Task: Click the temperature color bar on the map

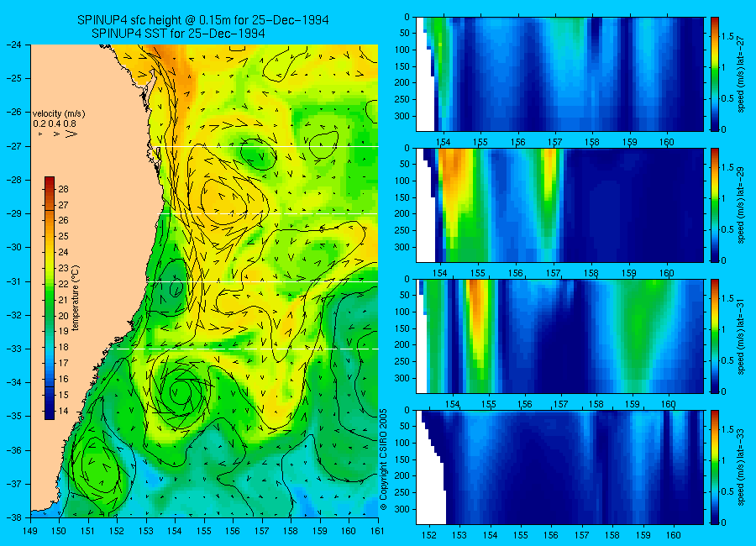Action: coord(50,298)
